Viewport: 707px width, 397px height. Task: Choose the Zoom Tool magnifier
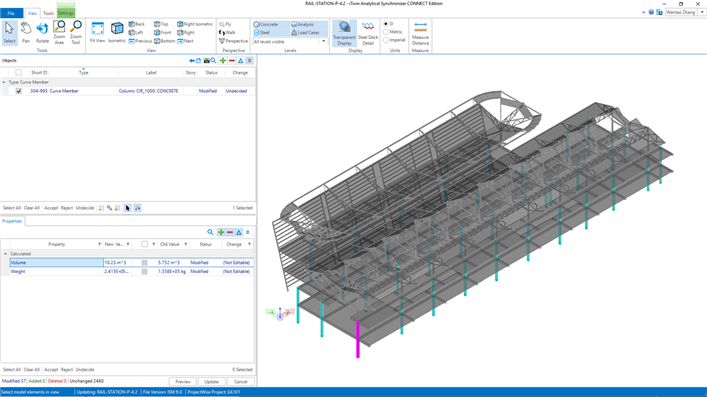pos(76,32)
